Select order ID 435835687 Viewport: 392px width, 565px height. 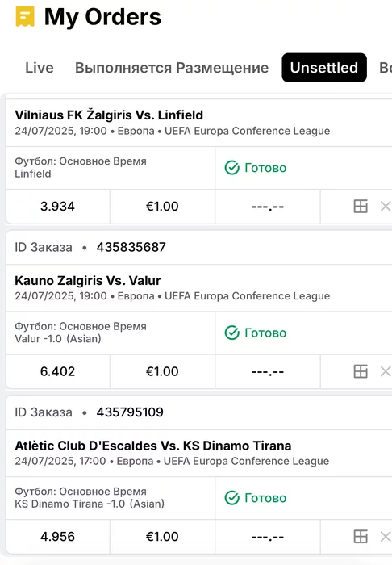[131, 247]
